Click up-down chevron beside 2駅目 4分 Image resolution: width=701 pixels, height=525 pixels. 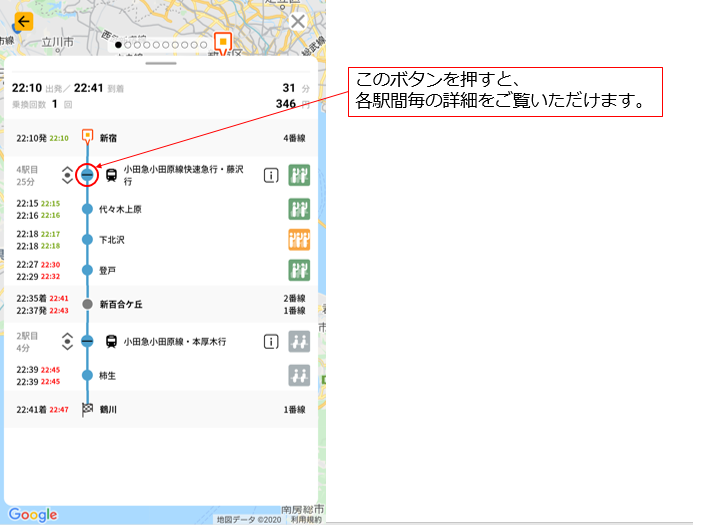67,341
